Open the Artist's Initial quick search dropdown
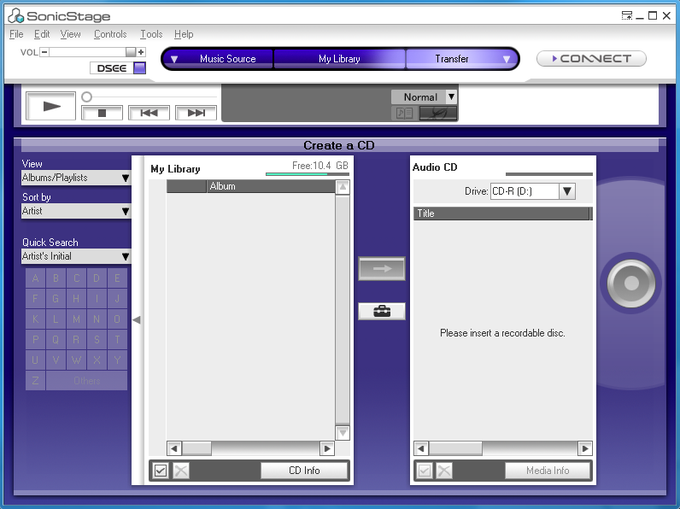Image resolution: width=680 pixels, height=509 pixels. (x=76, y=256)
